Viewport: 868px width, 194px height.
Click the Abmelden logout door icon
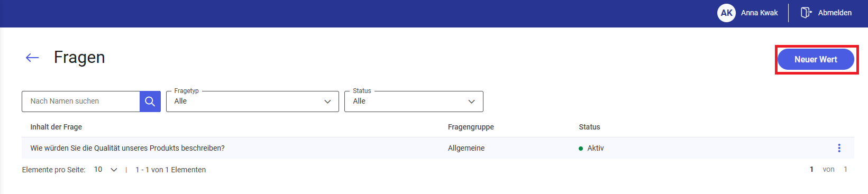[x=806, y=13]
